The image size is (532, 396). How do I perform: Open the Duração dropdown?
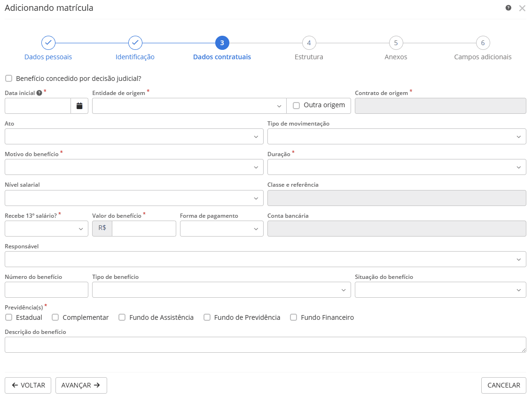[x=396, y=167]
